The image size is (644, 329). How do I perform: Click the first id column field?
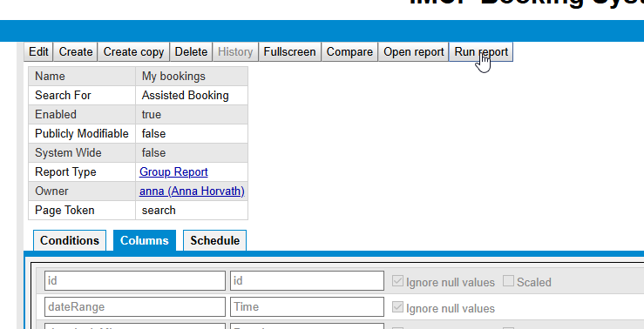pos(135,280)
